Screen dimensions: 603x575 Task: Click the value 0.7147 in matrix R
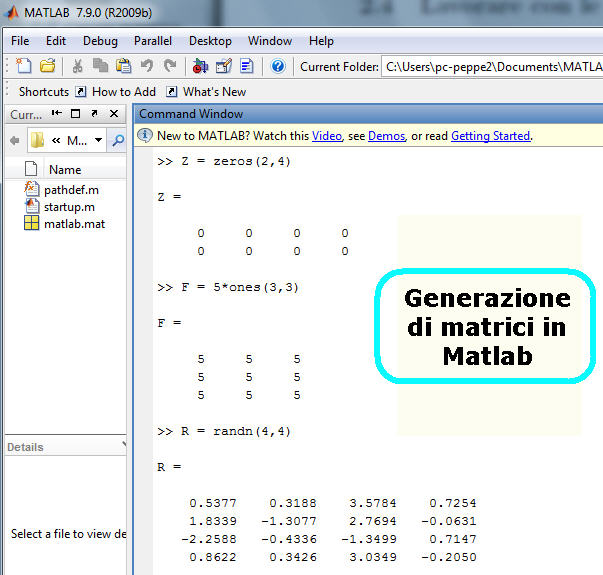pyautogui.click(x=453, y=539)
